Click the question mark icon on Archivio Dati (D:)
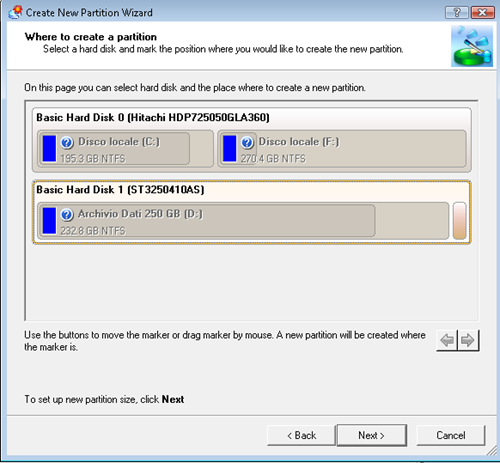 (67, 215)
